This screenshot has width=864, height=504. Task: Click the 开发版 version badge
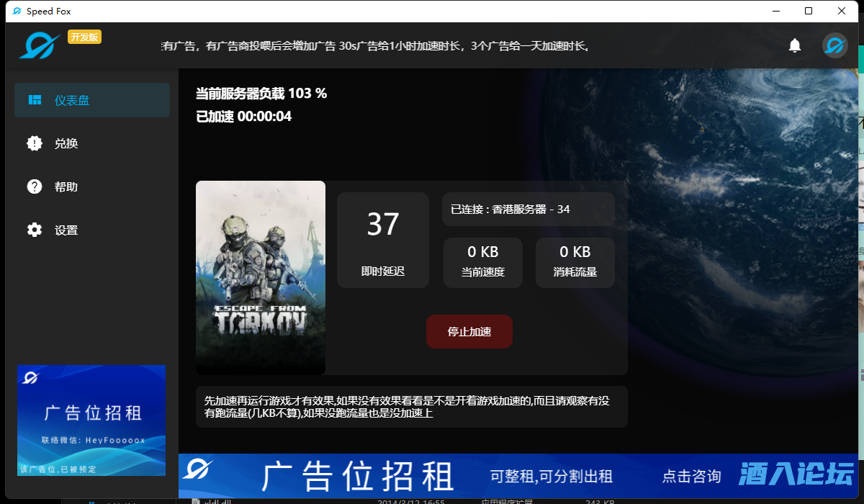point(84,36)
